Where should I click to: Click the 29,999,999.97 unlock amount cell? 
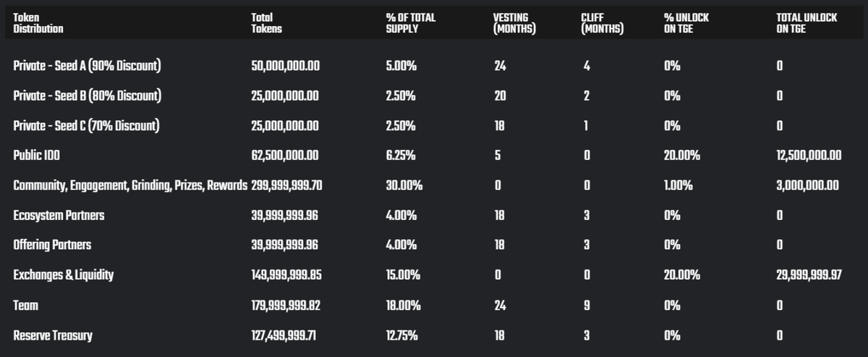809,275
